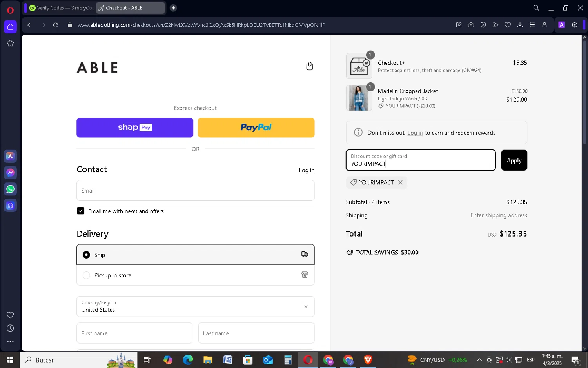The width and height of the screenshot is (588, 368).
Task: Open the heart favorites sidebar icon
Action: tap(11, 315)
